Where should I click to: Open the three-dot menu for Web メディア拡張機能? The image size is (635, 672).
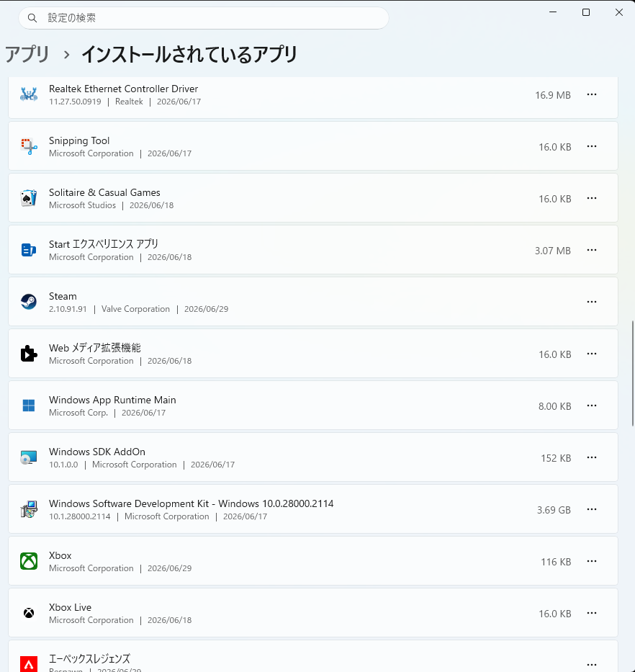click(x=592, y=354)
